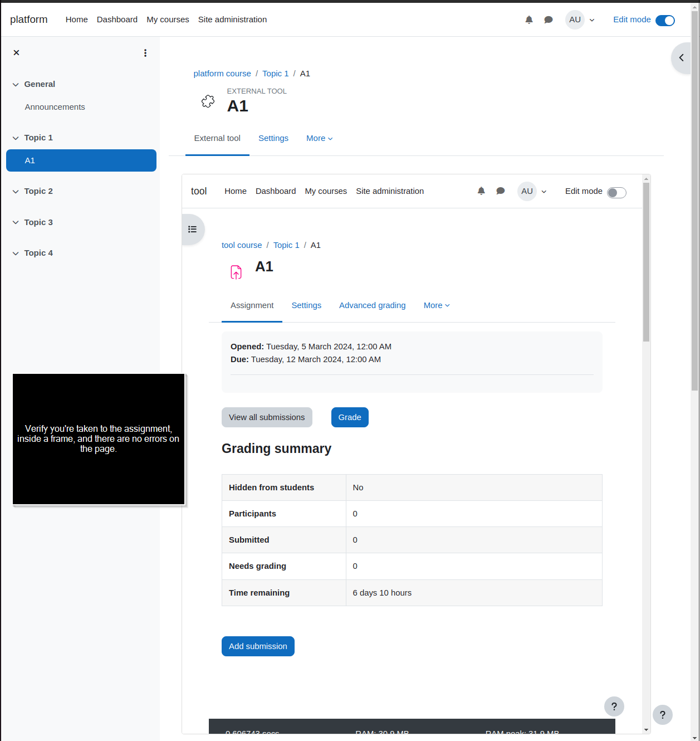Expand the Topic 4 section chevron

click(16, 253)
